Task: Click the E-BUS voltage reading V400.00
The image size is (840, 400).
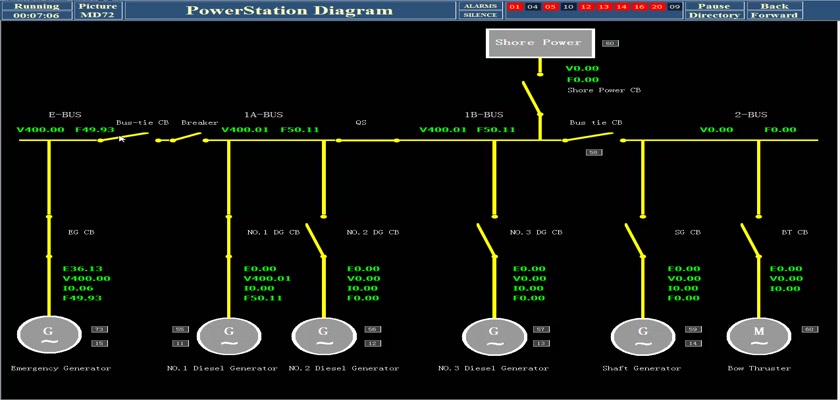Action: [40, 130]
